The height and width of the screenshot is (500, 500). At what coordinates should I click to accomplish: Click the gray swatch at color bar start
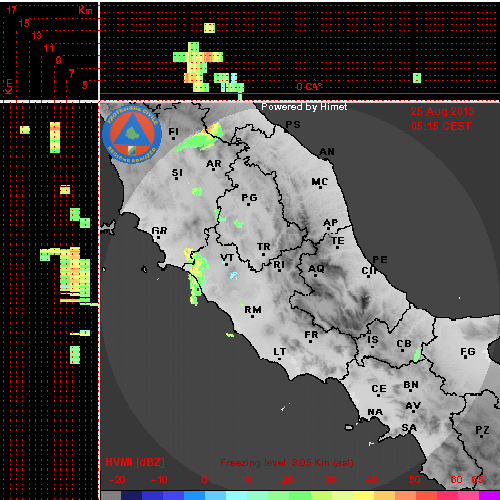[x=111, y=495]
